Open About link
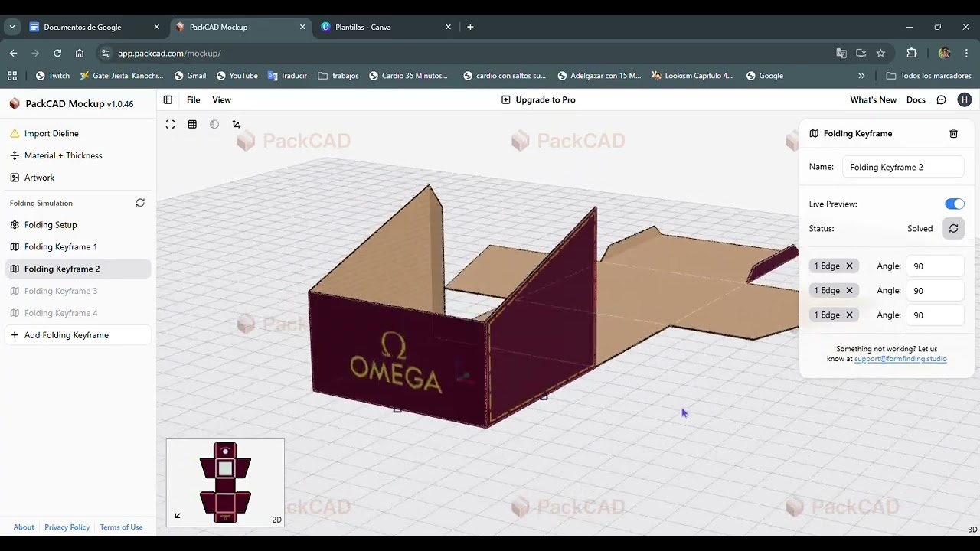 point(24,527)
